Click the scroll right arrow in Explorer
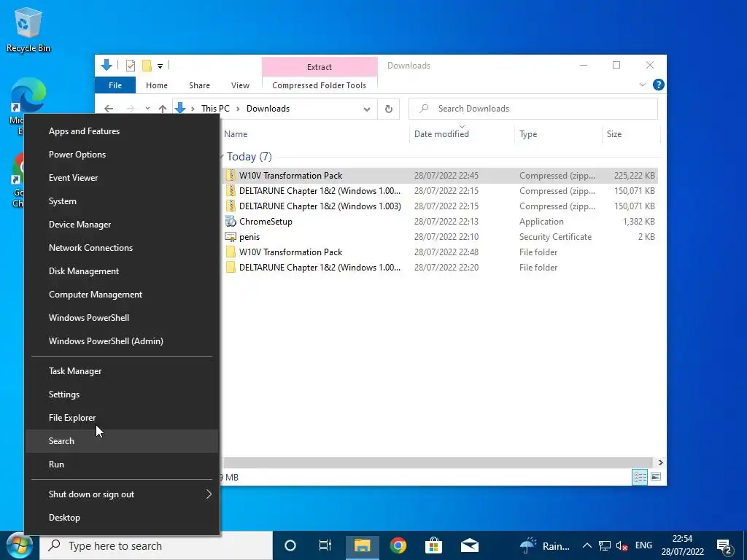 (660, 462)
